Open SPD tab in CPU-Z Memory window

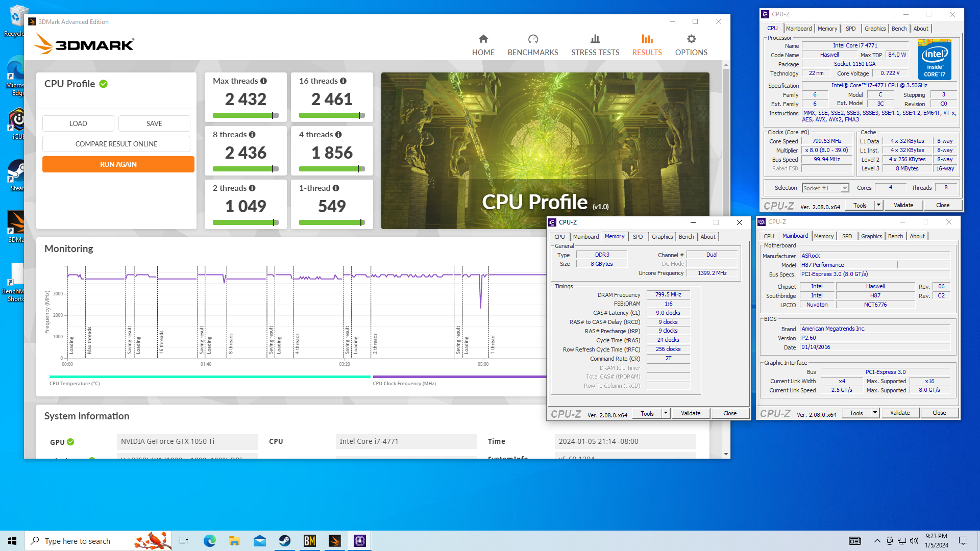pyautogui.click(x=638, y=237)
